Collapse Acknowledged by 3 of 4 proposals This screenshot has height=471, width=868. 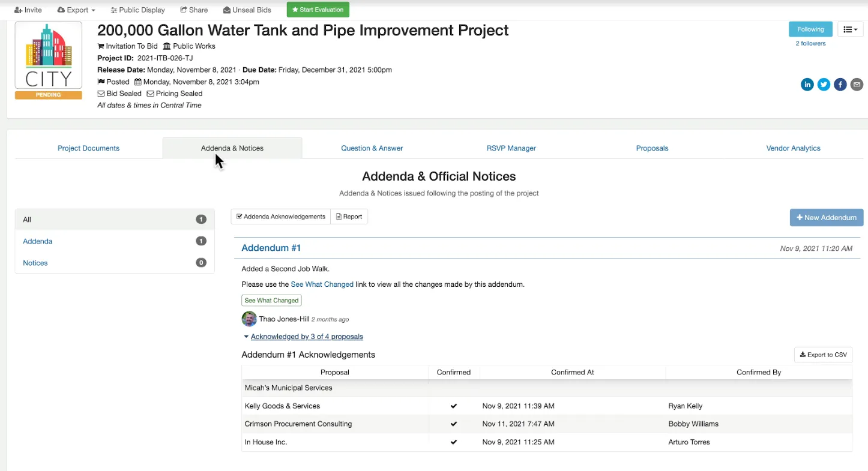tap(306, 337)
